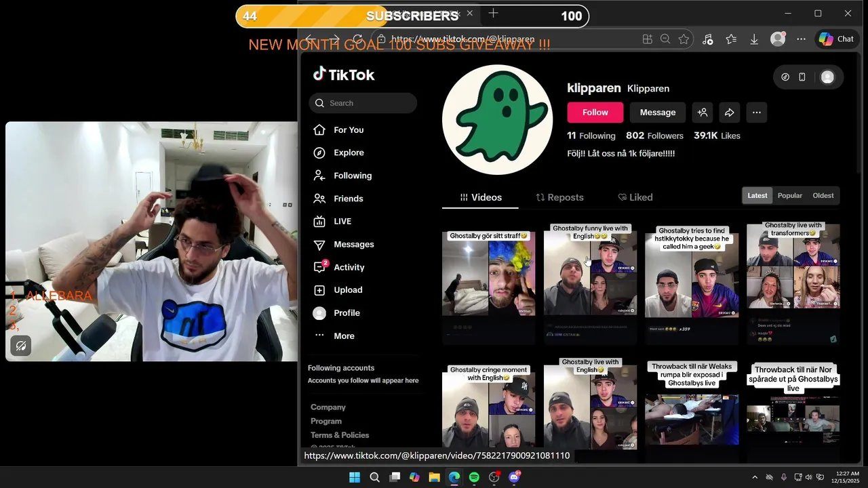Open the Explore compass in sidebar
The height and width of the screenshot is (488, 868).
(338, 152)
